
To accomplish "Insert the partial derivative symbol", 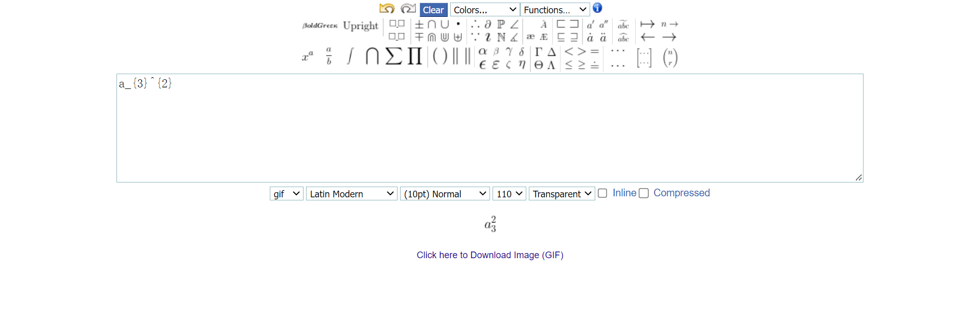I will tap(488, 24).
